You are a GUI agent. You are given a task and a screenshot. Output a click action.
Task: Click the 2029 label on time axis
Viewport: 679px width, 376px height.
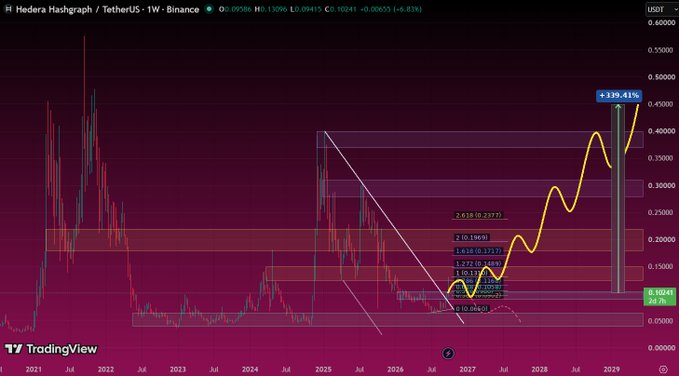tap(611, 370)
